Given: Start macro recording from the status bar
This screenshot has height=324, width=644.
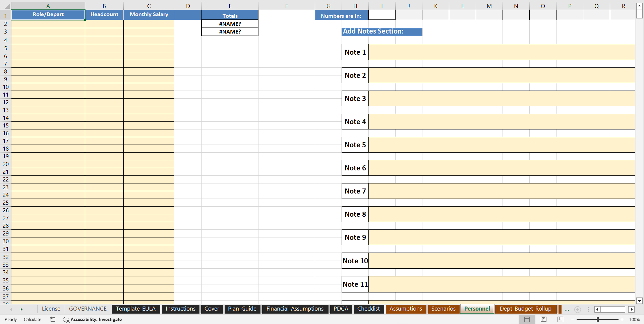Looking at the screenshot, I should [x=53, y=319].
